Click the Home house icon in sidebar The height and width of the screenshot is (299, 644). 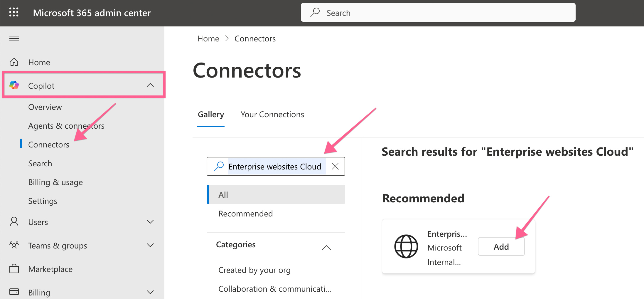point(14,62)
